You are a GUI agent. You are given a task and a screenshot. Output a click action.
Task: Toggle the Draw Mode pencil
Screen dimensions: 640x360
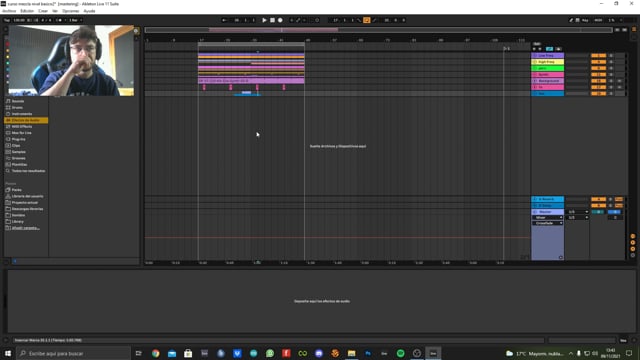[571, 20]
